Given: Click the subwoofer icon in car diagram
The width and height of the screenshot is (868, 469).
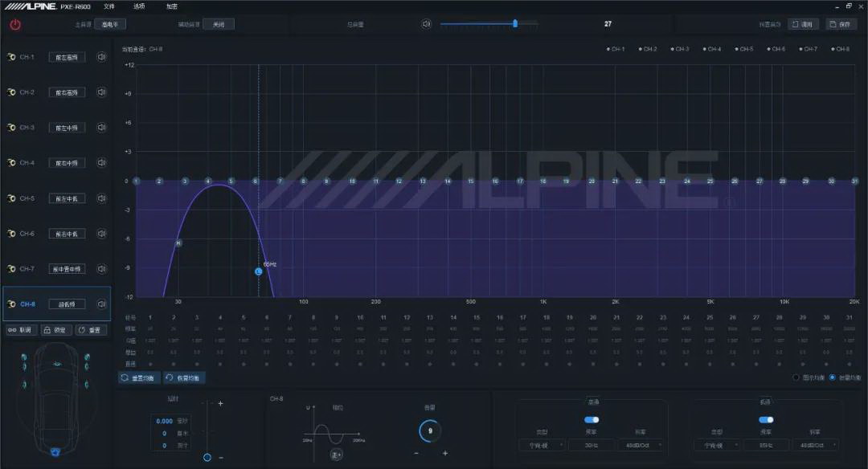Looking at the screenshot, I should point(55,452).
